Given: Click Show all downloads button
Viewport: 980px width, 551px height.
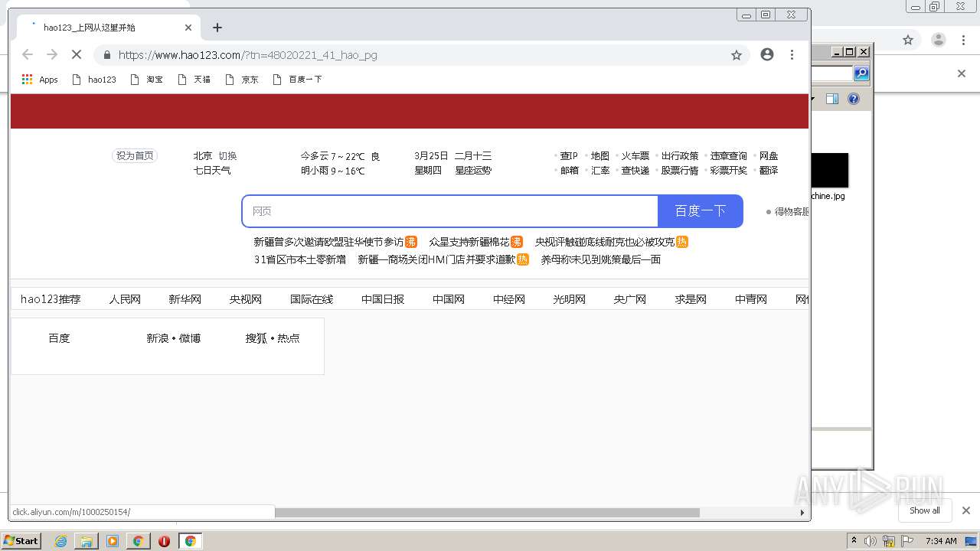Looking at the screenshot, I should [925, 510].
